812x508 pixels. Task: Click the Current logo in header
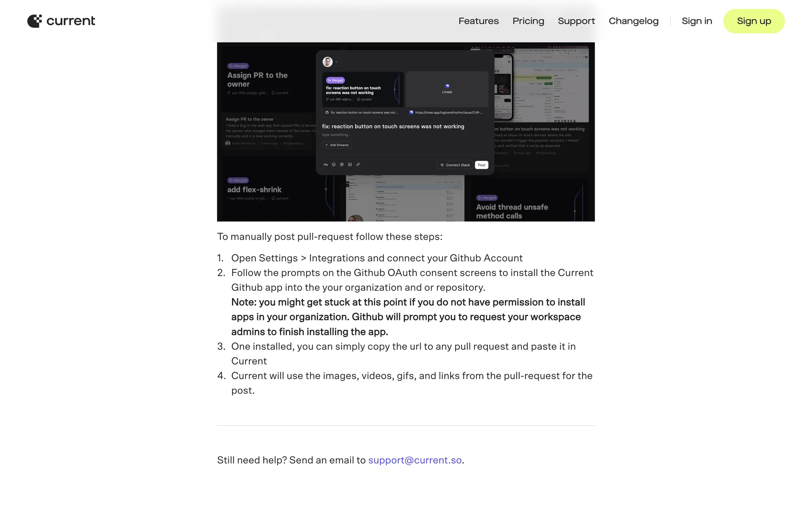tap(61, 21)
